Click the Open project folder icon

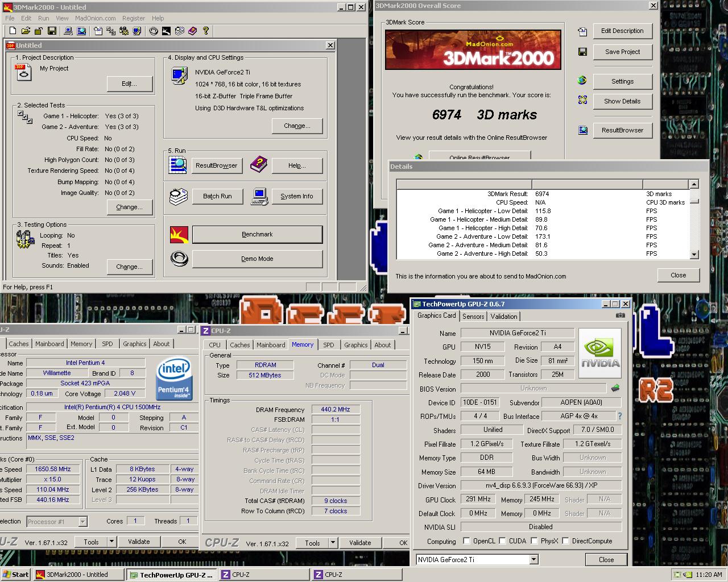coord(26,31)
